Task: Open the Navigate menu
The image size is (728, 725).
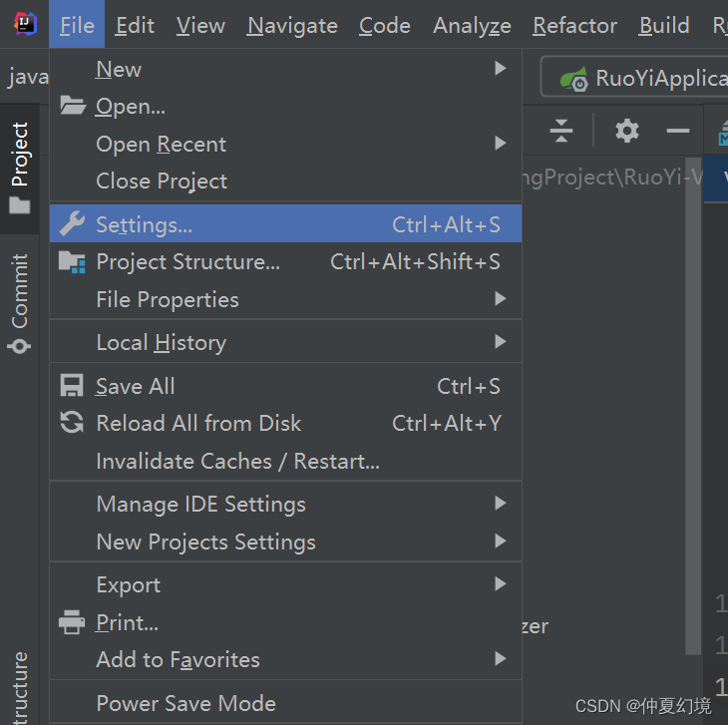Action: coord(292,25)
